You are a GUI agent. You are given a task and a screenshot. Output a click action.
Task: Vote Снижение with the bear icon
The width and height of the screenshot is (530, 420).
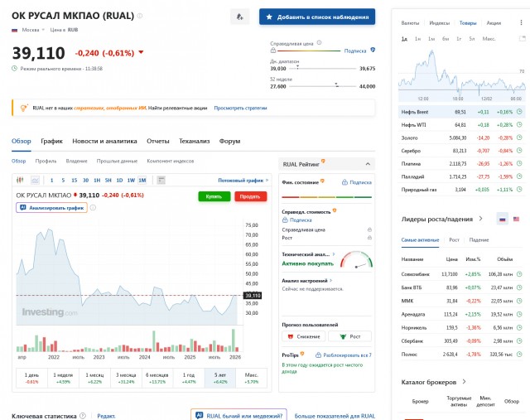pyautogui.click(x=304, y=336)
